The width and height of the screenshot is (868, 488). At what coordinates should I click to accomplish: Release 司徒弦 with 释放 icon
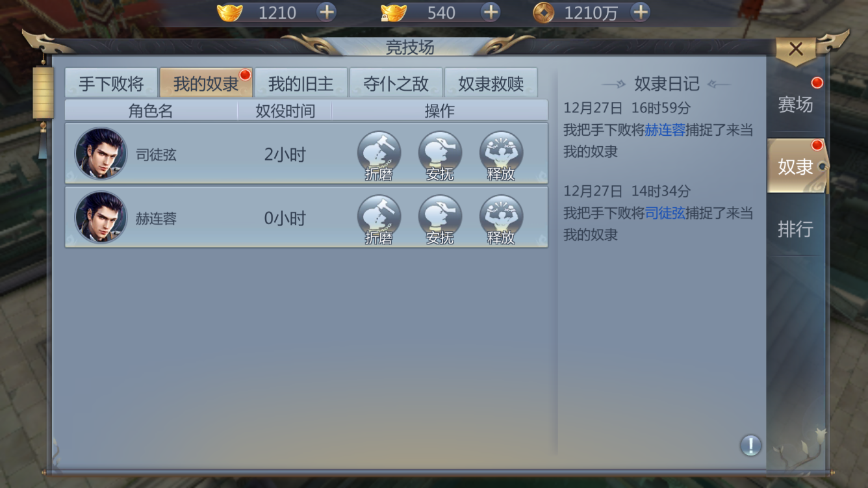point(501,155)
